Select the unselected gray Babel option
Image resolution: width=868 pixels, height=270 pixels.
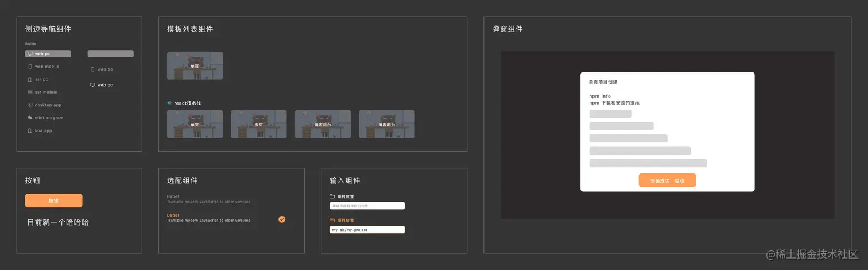point(208,199)
